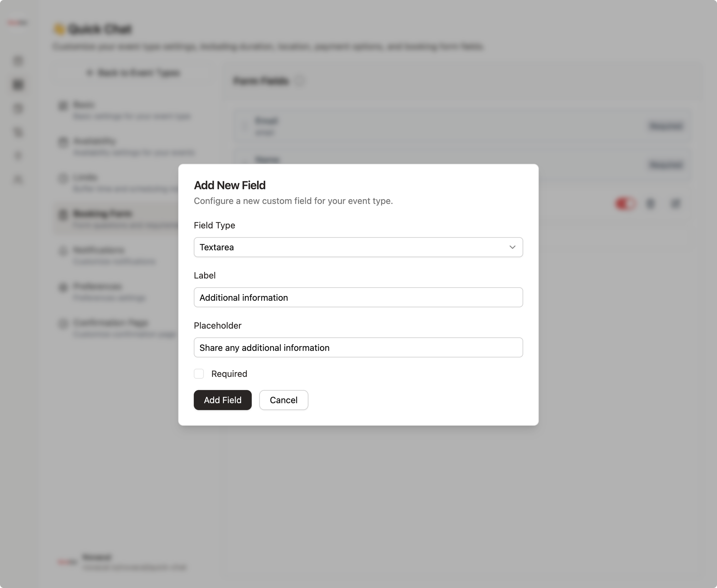Click the Add Field button

pyautogui.click(x=222, y=400)
